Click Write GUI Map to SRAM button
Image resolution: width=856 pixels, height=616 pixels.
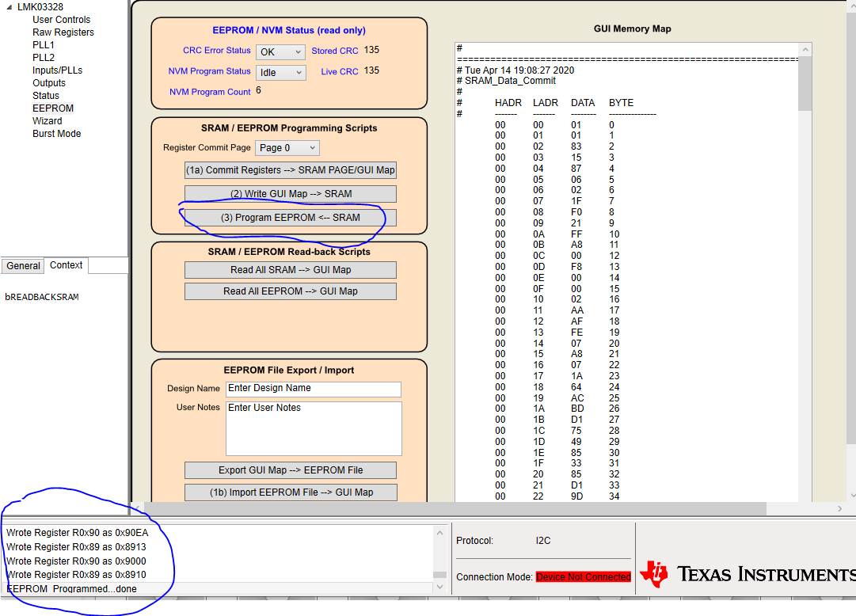(291, 194)
